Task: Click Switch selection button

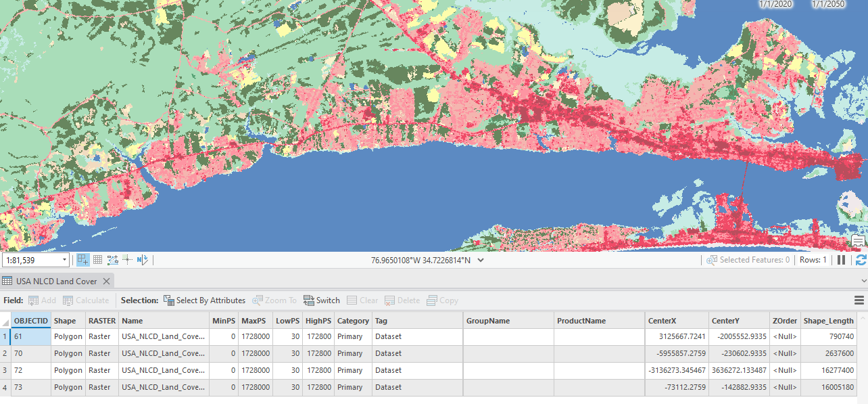Action: pos(322,300)
